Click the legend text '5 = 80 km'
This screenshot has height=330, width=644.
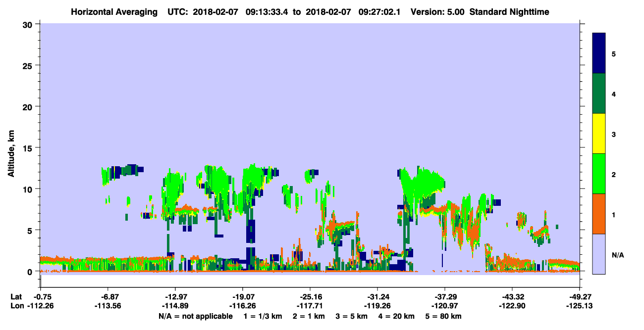tap(444, 316)
